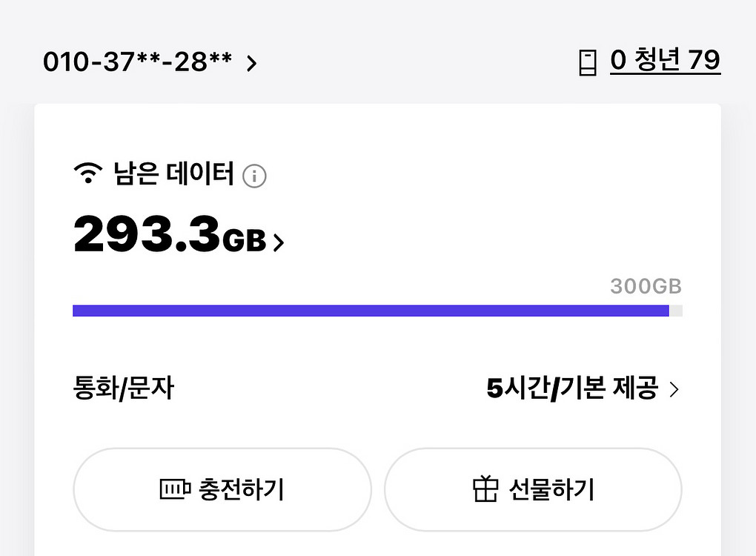This screenshot has width=756, height=556.
Task: Expand the chevron beside 기본 제공
Action: (x=674, y=389)
